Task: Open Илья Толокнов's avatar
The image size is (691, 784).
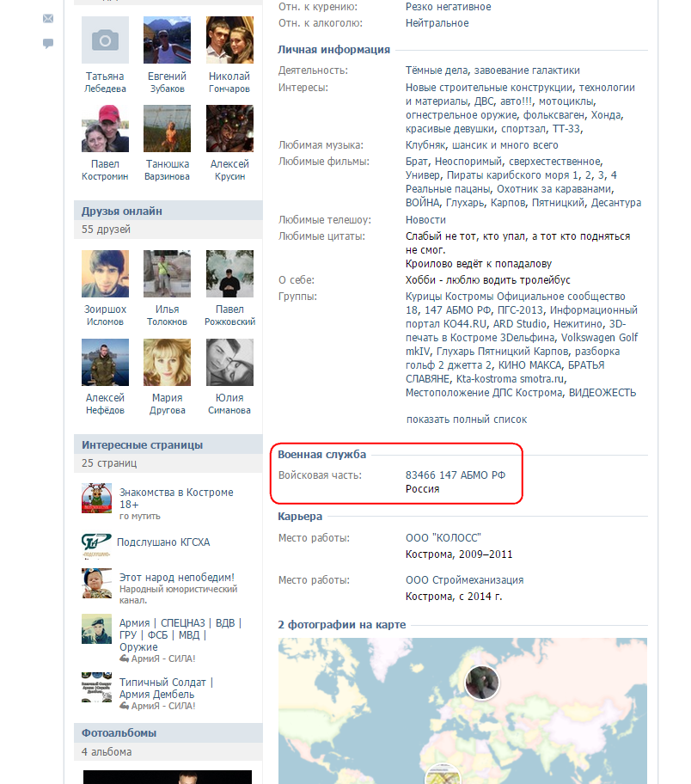Action: 167,274
